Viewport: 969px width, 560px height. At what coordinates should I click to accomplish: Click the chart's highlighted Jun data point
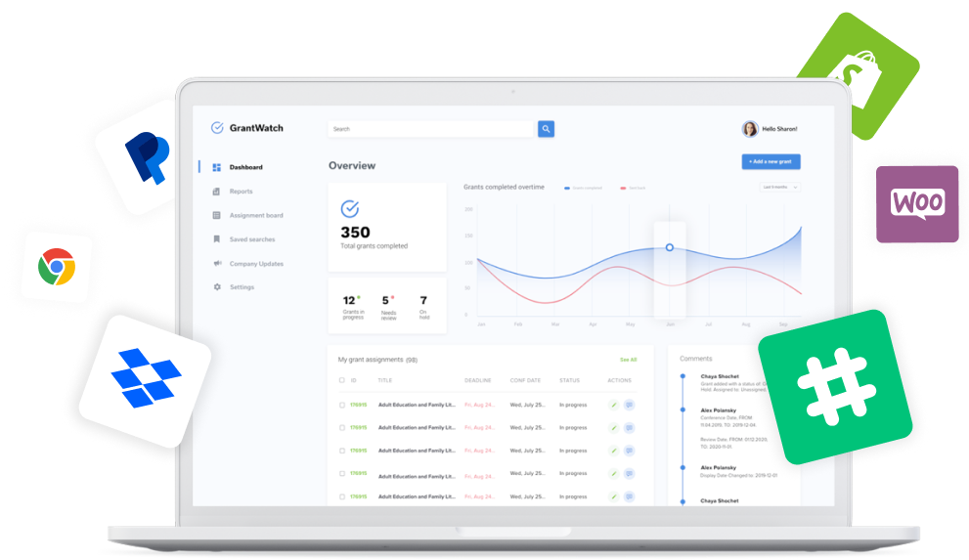[x=669, y=247]
